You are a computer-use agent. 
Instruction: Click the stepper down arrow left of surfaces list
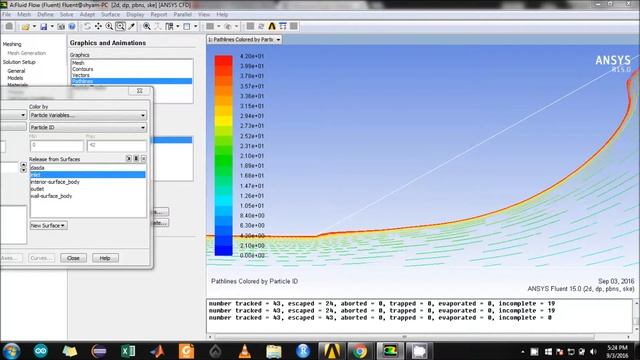click(x=23, y=170)
